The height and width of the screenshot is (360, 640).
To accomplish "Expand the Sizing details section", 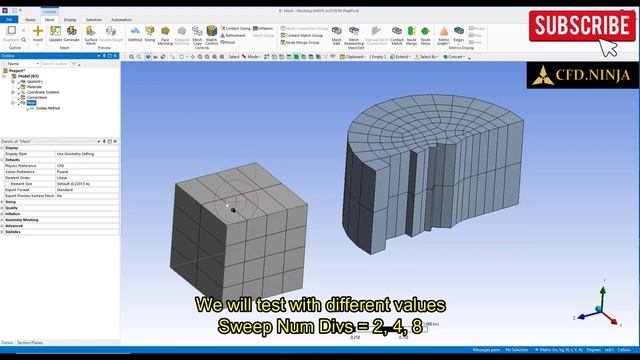I will pos(2,202).
